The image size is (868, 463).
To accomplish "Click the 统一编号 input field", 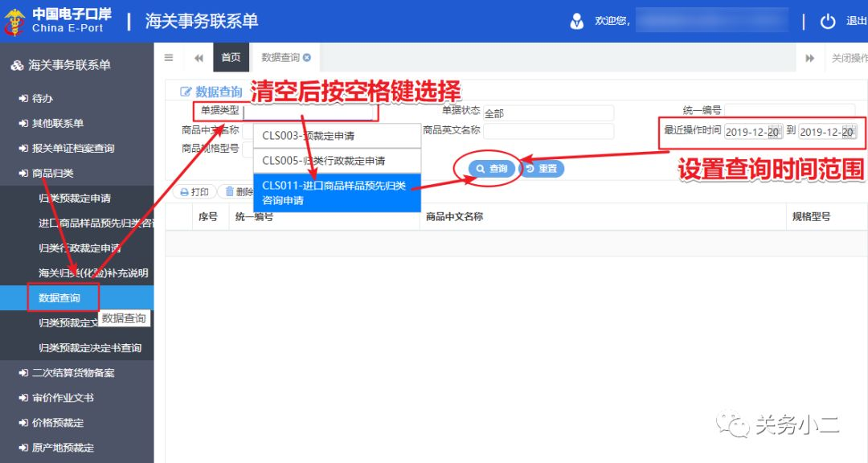I will (789, 110).
